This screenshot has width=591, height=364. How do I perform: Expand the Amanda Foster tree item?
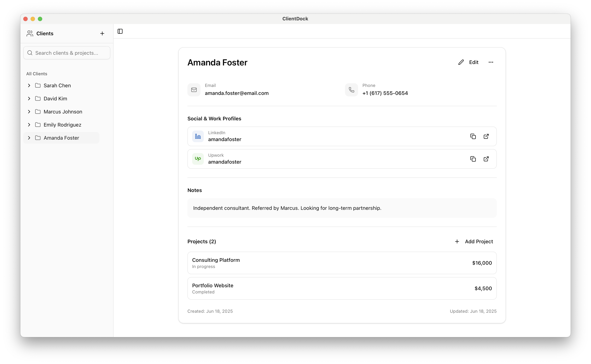point(29,138)
